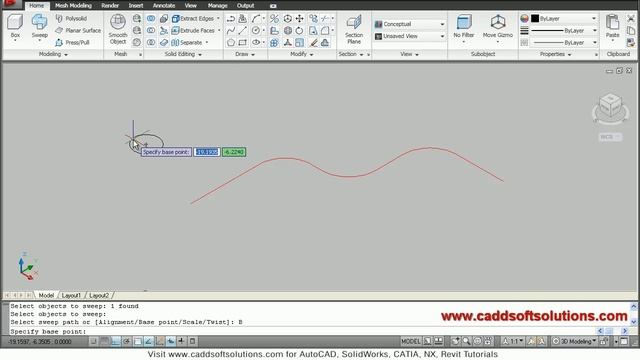Click the command line input area
This screenshot has height=360, width=640.
tap(302, 331)
